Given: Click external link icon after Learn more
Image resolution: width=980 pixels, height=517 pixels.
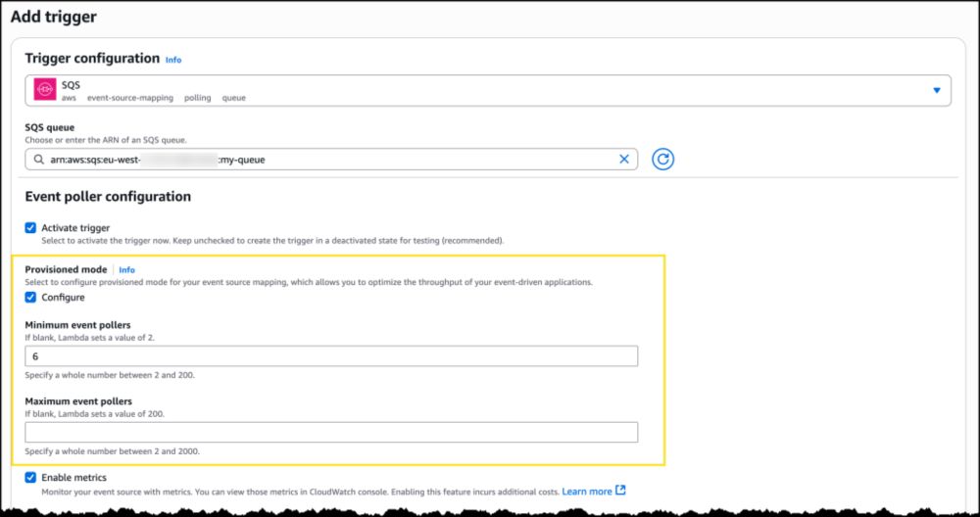Looking at the screenshot, I should click(x=620, y=491).
